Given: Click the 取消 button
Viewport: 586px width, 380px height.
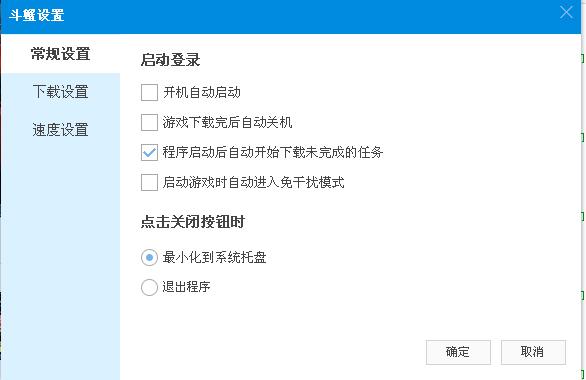Looking at the screenshot, I should 533,352.
